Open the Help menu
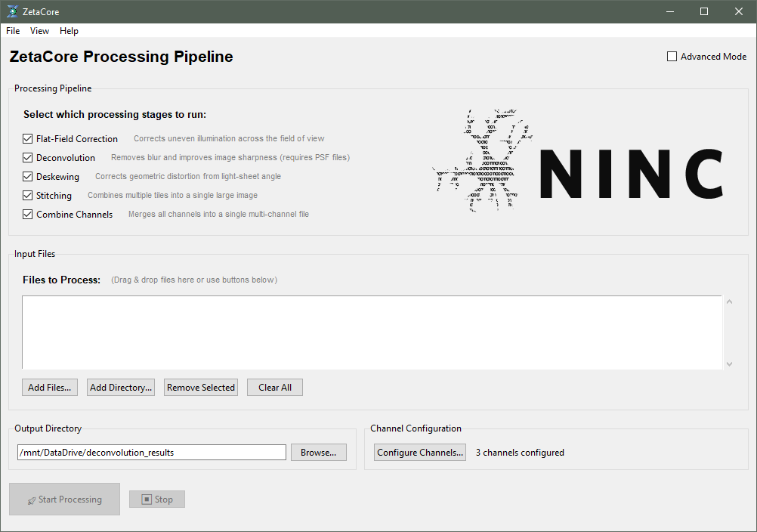The image size is (757, 532). pos(69,31)
